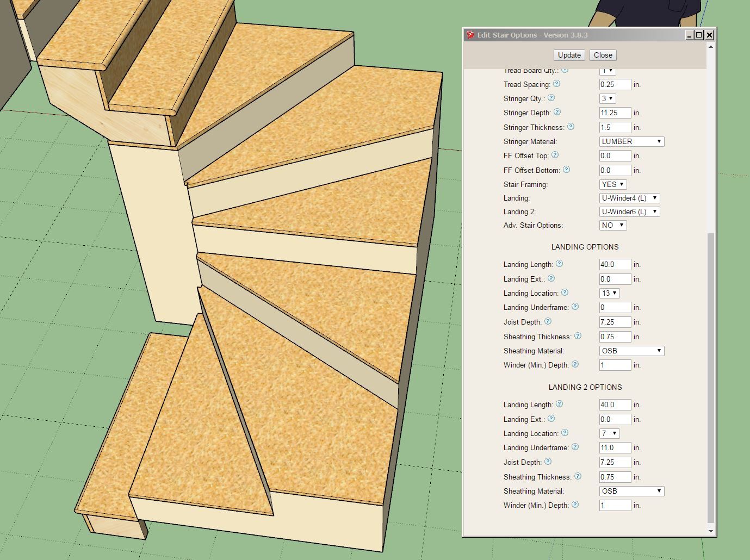750x560 pixels.
Task: Open Sheathing Material dropdown under LANDING 2 OPTIONS
Action: coord(631,491)
